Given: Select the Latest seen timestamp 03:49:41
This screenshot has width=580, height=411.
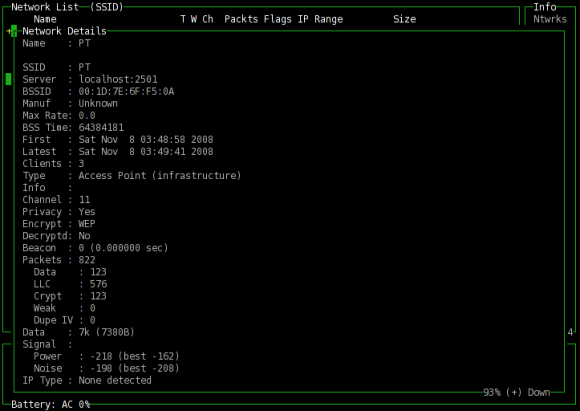Looking at the screenshot, I should click(x=163, y=152).
